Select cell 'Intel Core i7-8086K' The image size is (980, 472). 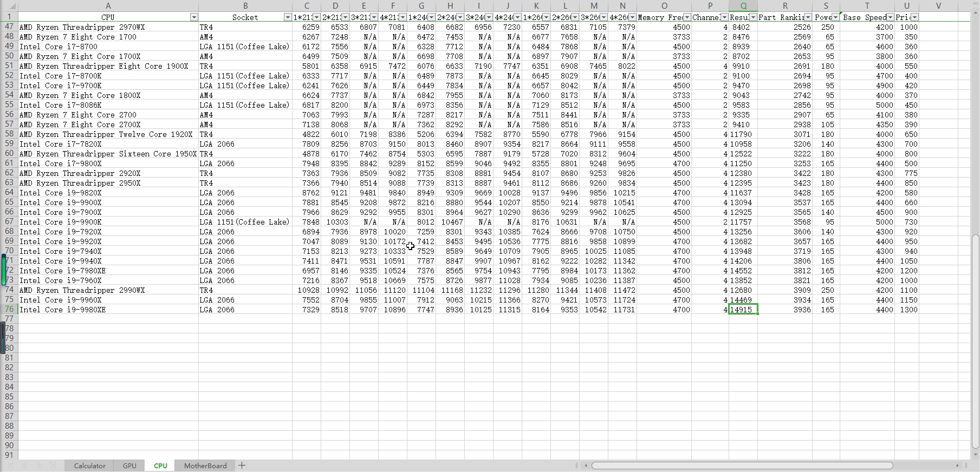tap(108, 105)
